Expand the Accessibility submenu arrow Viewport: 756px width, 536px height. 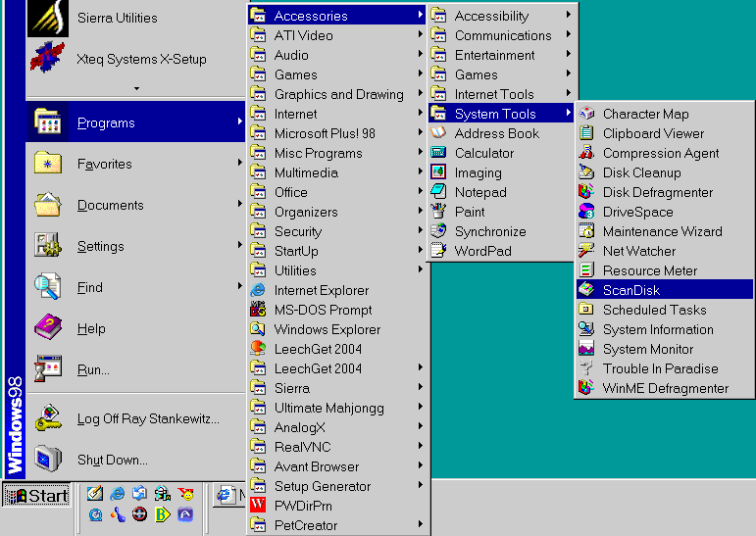(569, 15)
